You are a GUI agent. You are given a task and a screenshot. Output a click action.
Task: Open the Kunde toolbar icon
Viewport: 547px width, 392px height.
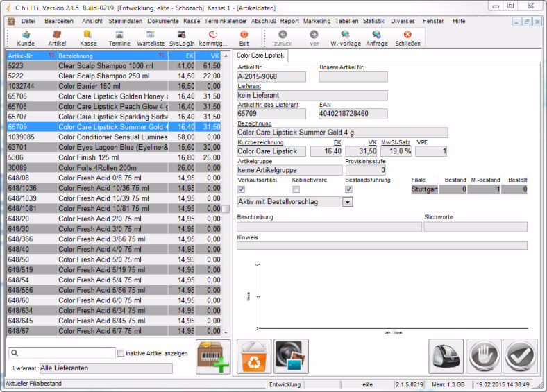click(26, 38)
